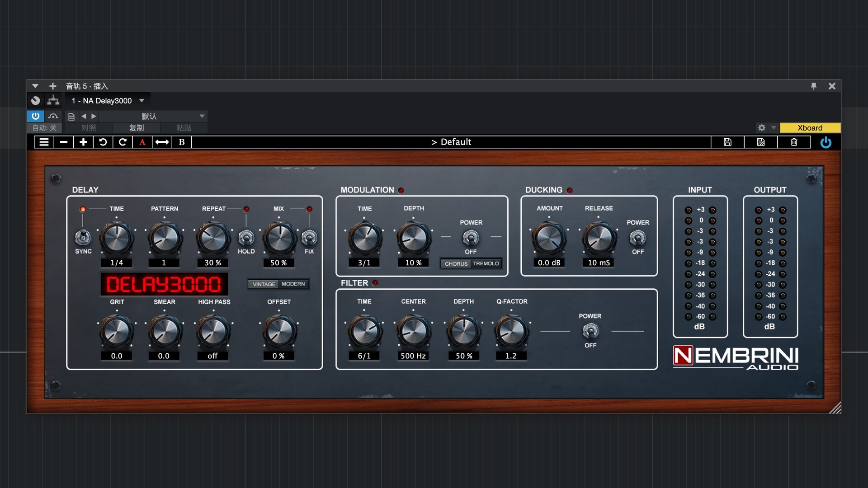868x488 pixels.
Task: Toggle the Ducking POWER switch
Action: point(637,237)
